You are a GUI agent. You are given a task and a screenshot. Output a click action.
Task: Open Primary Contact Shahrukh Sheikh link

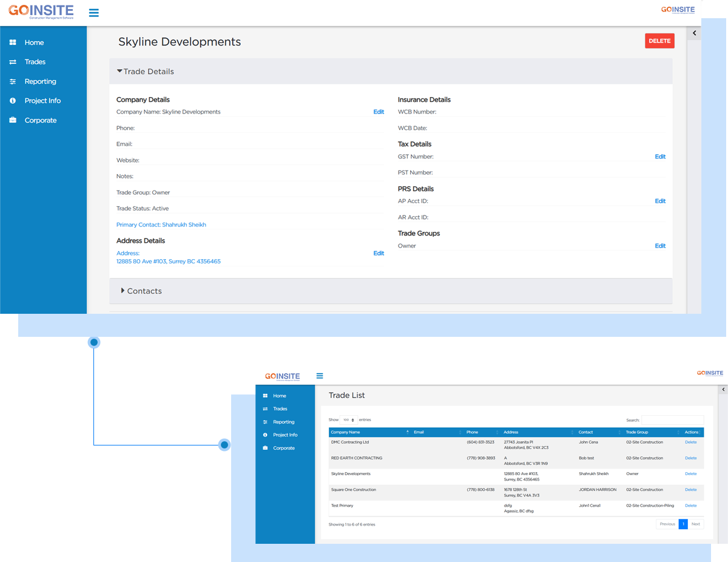161,225
